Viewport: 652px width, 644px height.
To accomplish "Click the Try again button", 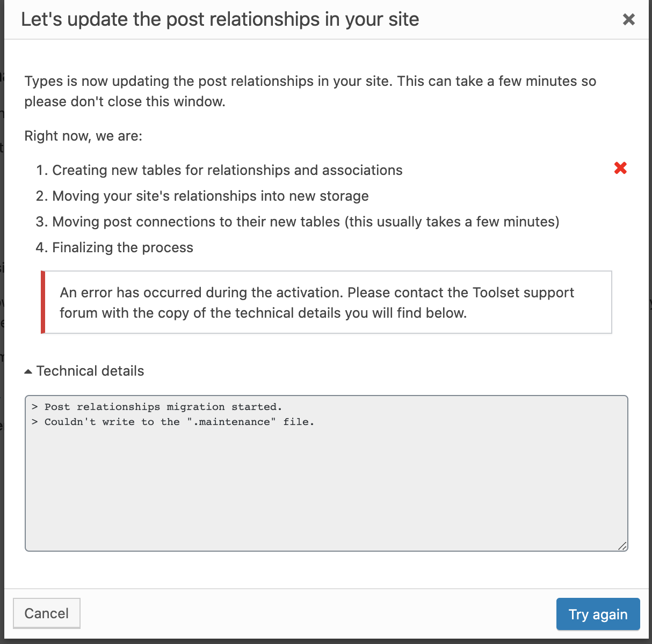I will [x=598, y=614].
